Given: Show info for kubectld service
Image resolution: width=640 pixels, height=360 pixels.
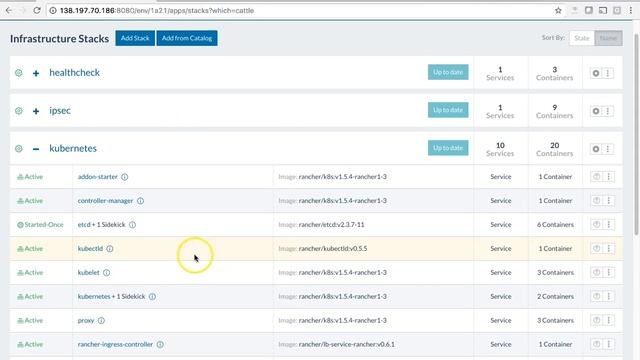Looking at the screenshot, I should coord(110,249).
